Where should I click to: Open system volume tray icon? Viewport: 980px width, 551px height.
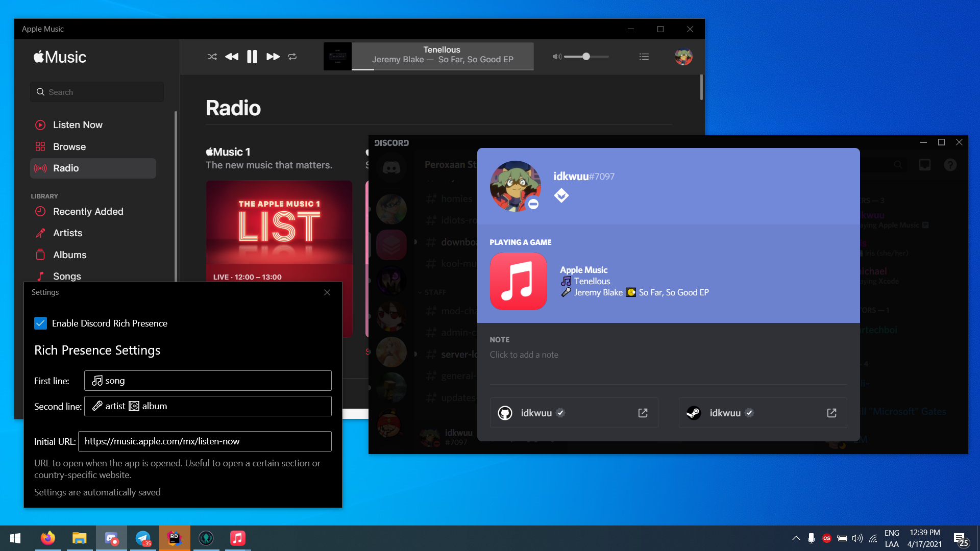pyautogui.click(x=857, y=538)
